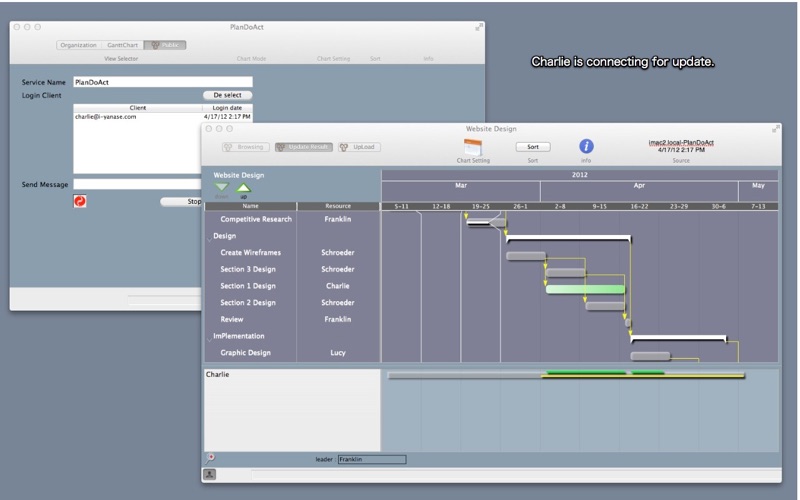Click imac2.local-PlanDoAct source label
Viewport: 800px width, 500px height.
tap(681, 143)
